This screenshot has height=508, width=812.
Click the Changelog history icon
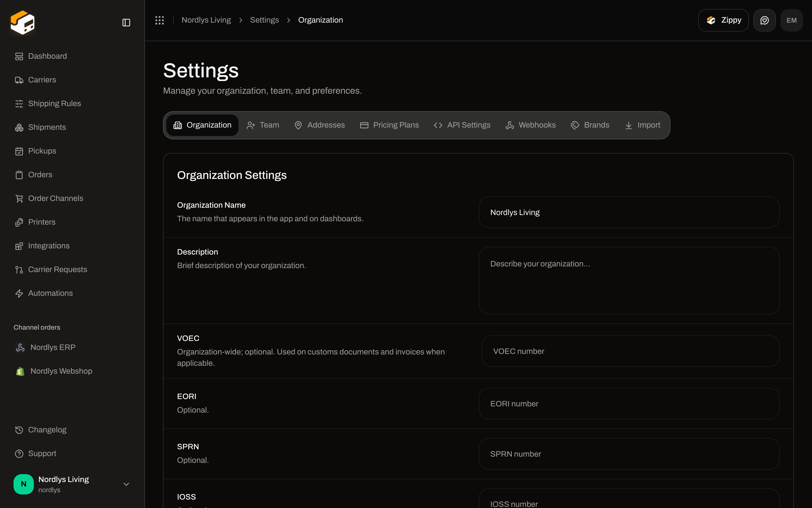click(x=19, y=430)
